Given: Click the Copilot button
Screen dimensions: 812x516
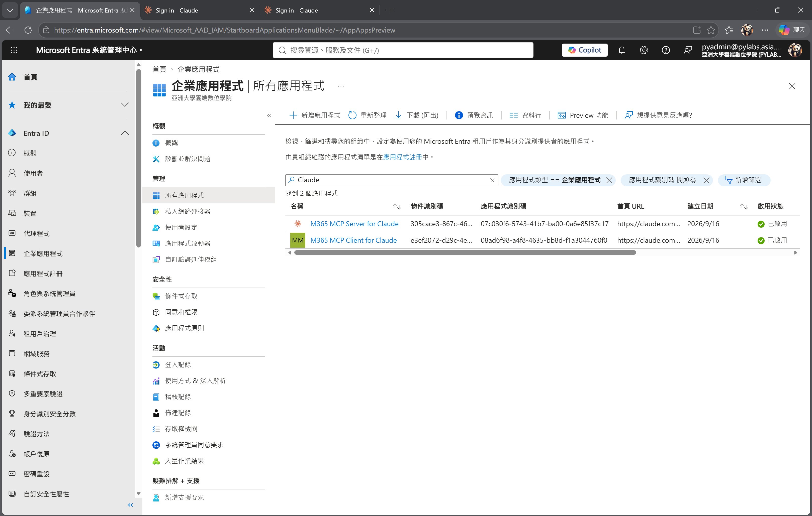Looking at the screenshot, I should click(584, 50).
